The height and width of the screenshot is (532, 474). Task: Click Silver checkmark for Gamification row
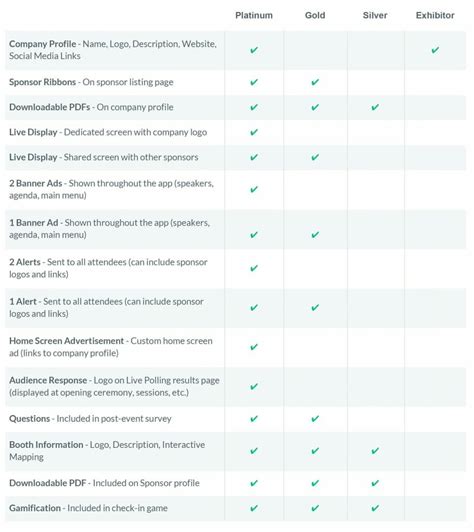375,508
